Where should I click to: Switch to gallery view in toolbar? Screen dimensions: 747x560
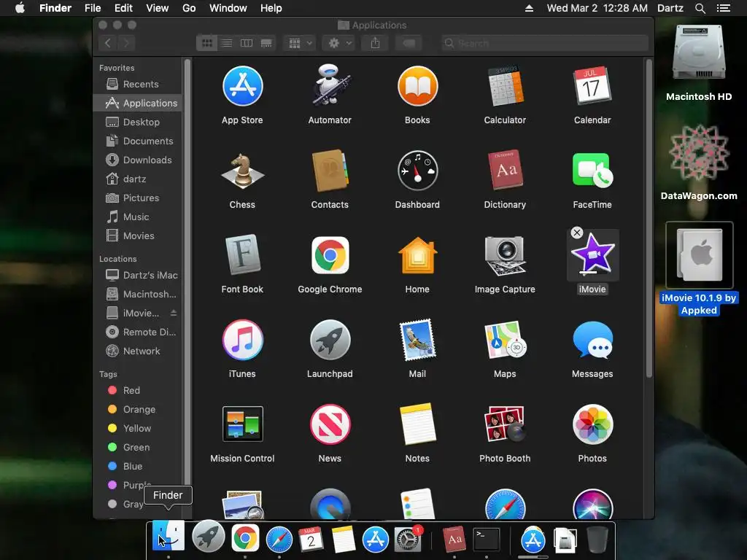266,43
